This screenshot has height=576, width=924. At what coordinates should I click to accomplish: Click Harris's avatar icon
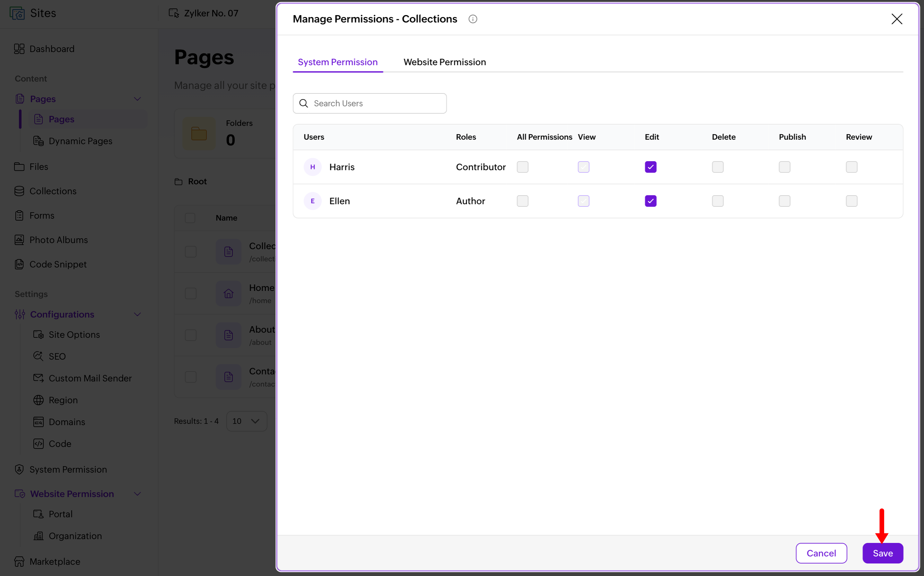pos(313,167)
